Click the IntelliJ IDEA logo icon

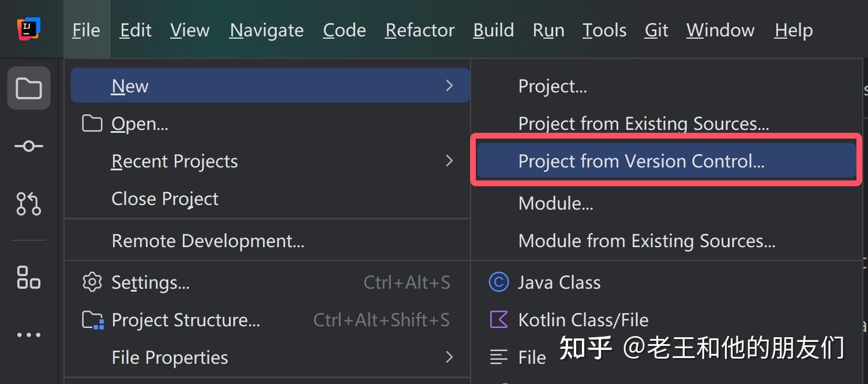29,29
